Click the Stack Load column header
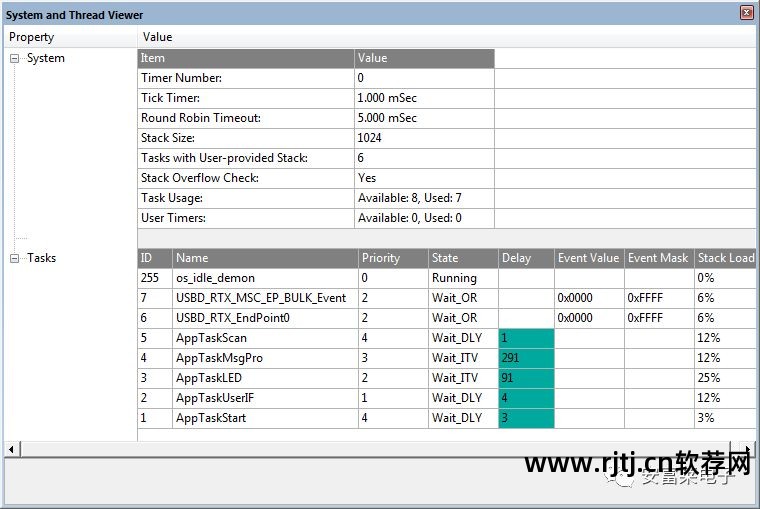Viewport: 760px width, 509px height. click(x=725, y=258)
